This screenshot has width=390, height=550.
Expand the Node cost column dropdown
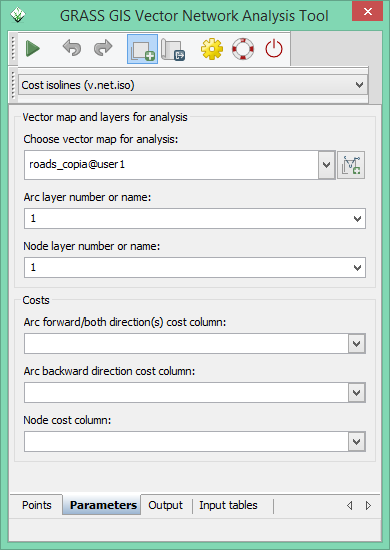point(357,442)
